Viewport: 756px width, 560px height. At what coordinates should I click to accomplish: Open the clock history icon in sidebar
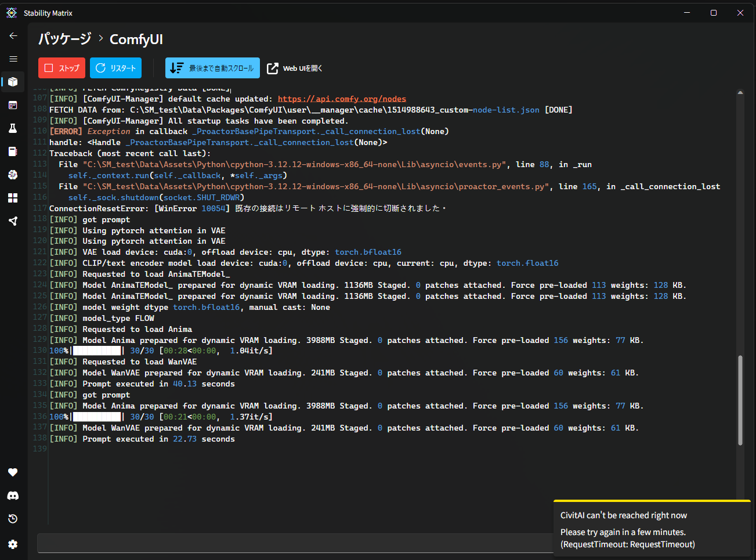click(13, 519)
